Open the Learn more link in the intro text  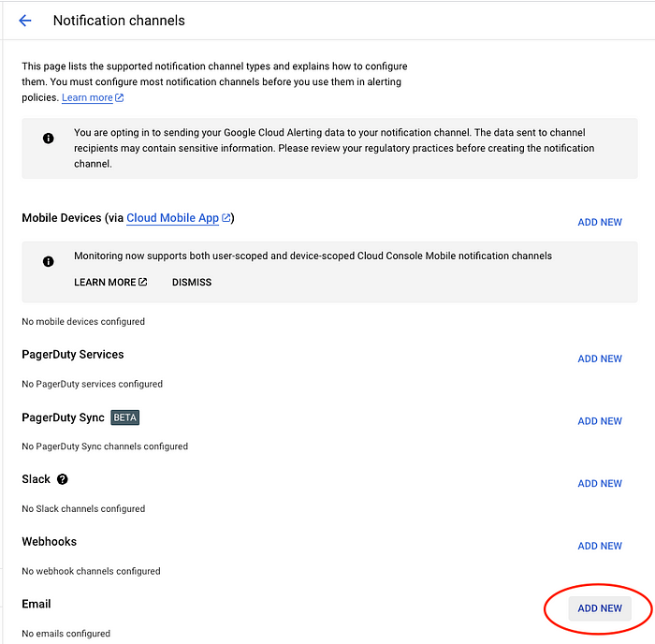point(87,97)
